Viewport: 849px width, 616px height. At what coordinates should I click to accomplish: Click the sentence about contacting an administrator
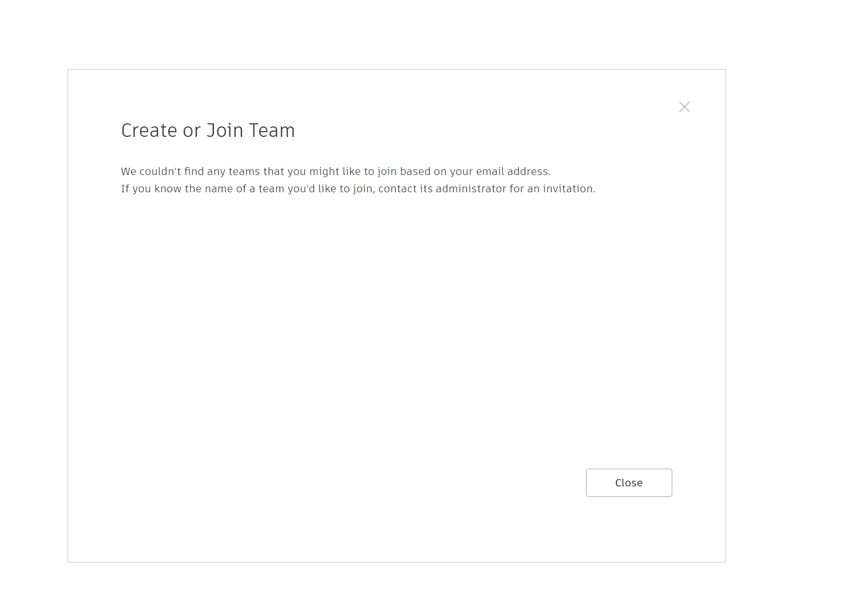point(358,189)
